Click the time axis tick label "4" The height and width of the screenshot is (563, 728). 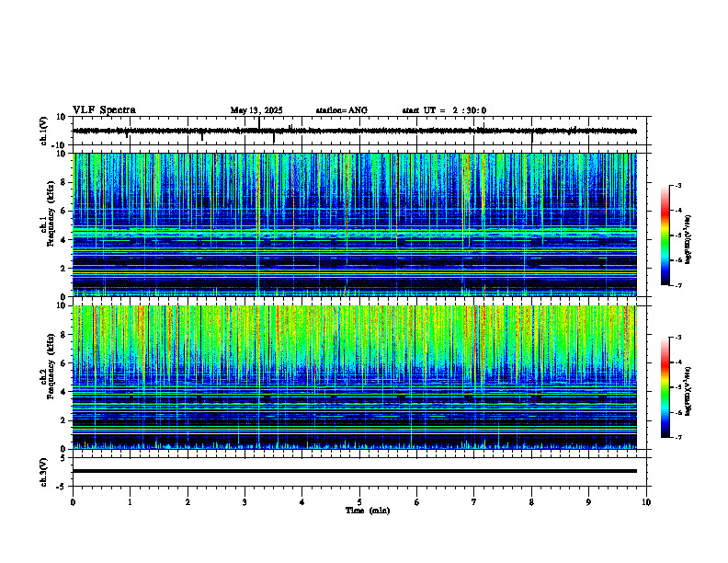(302, 502)
